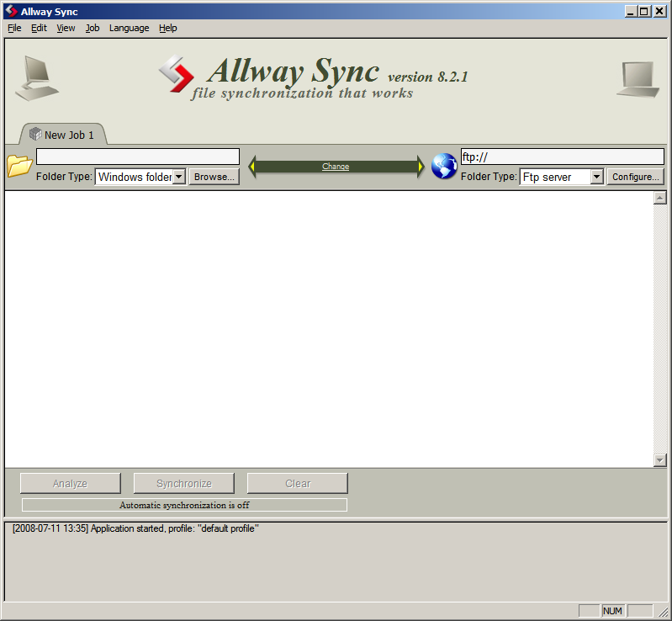Click the NUM status bar indicator
The width and height of the screenshot is (672, 621).
[x=612, y=611]
